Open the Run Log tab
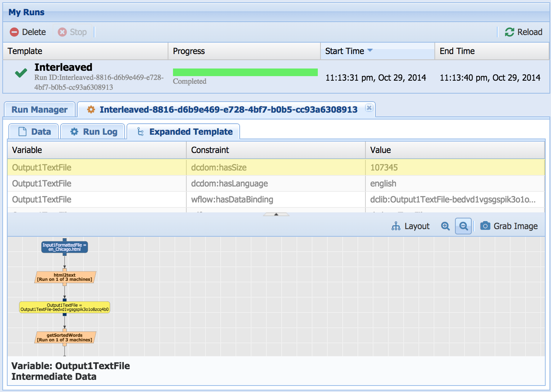 pos(94,132)
